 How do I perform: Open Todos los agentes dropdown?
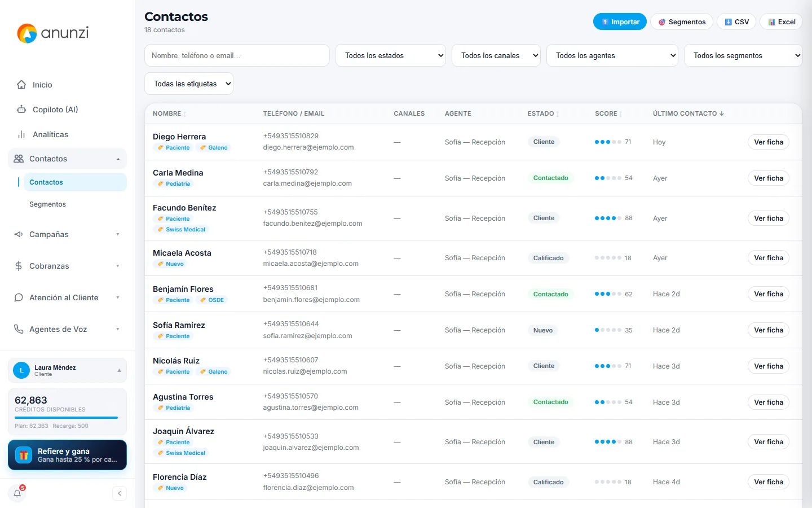pos(612,55)
